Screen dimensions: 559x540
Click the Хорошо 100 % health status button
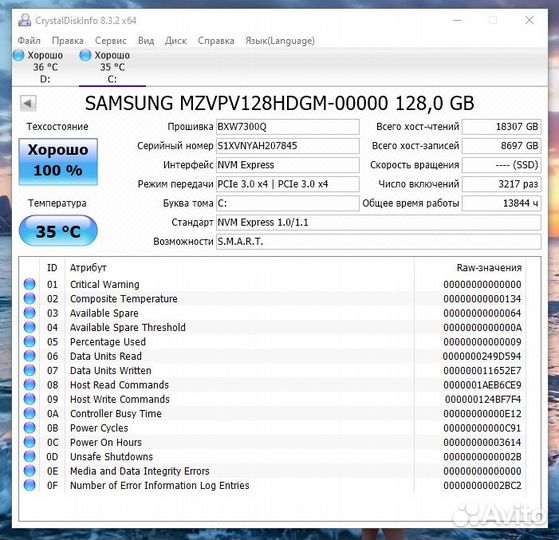pos(58,161)
